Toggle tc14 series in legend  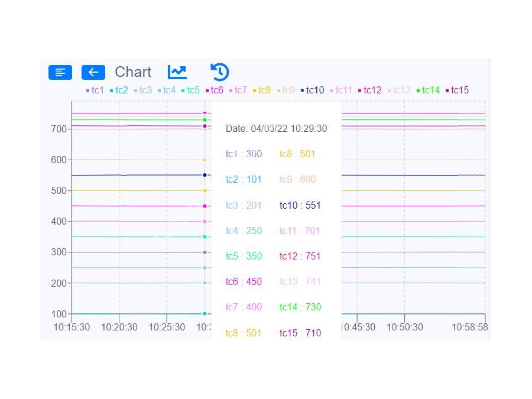428,90
